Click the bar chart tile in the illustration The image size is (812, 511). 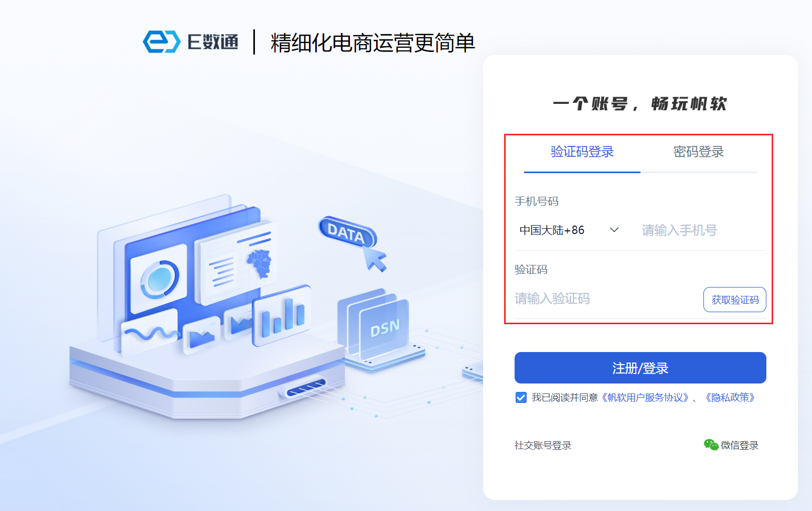click(282, 316)
